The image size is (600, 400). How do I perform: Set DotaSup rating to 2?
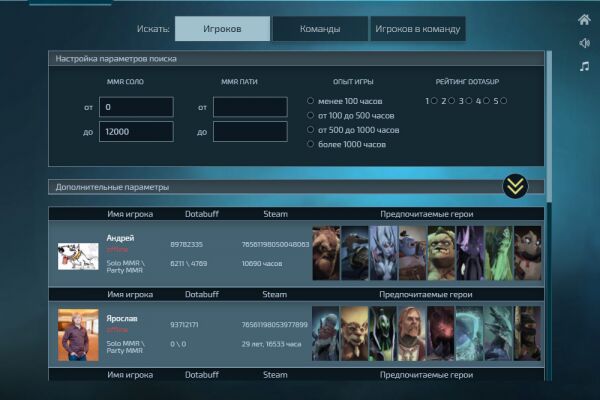[452, 101]
